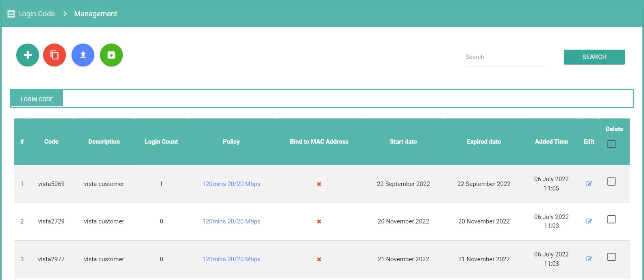
Task: Edit the vista2977 row via pencil icon
Action: (589, 259)
